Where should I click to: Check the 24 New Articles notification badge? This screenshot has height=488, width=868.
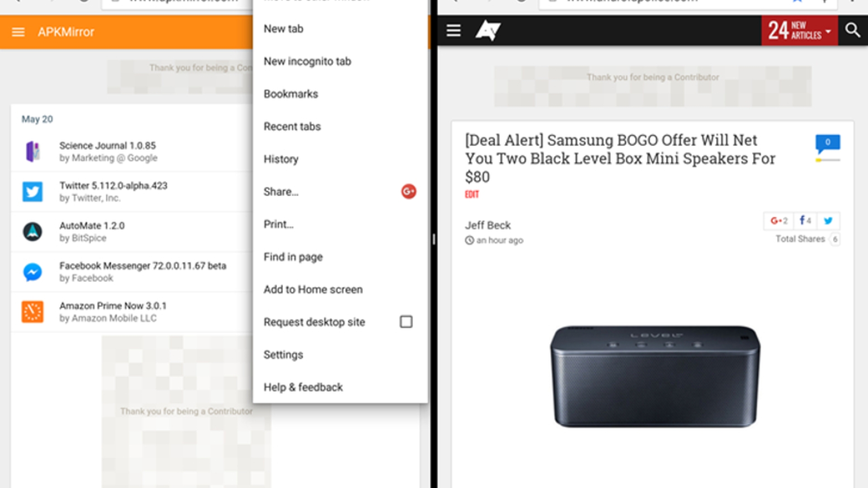pyautogui.click(x=799, y=31)
